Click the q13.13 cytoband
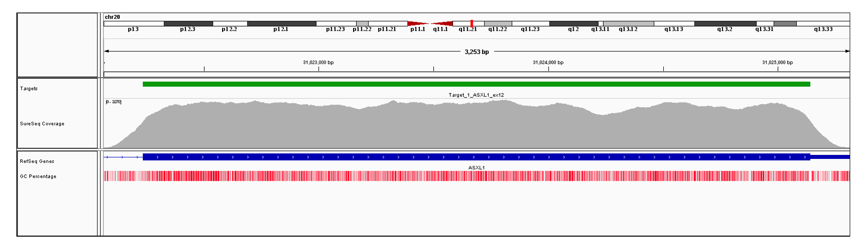 tap(674, 24)
